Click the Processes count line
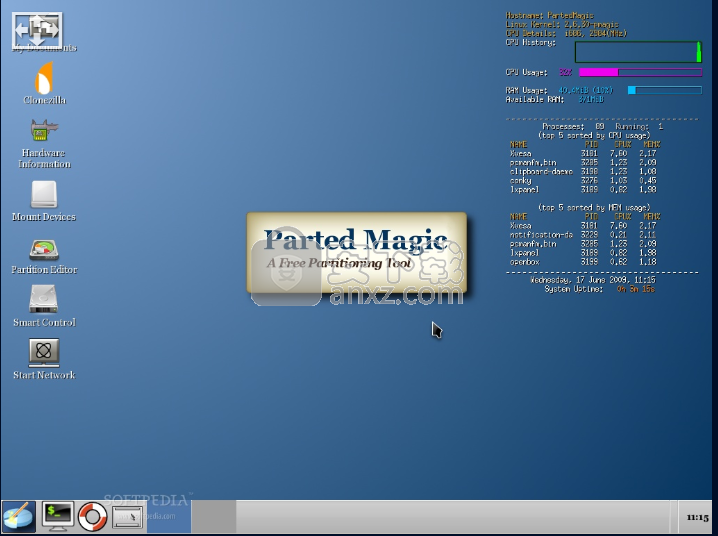The width and height of the screenshot is (718, 536). click(x=602, y=126)
